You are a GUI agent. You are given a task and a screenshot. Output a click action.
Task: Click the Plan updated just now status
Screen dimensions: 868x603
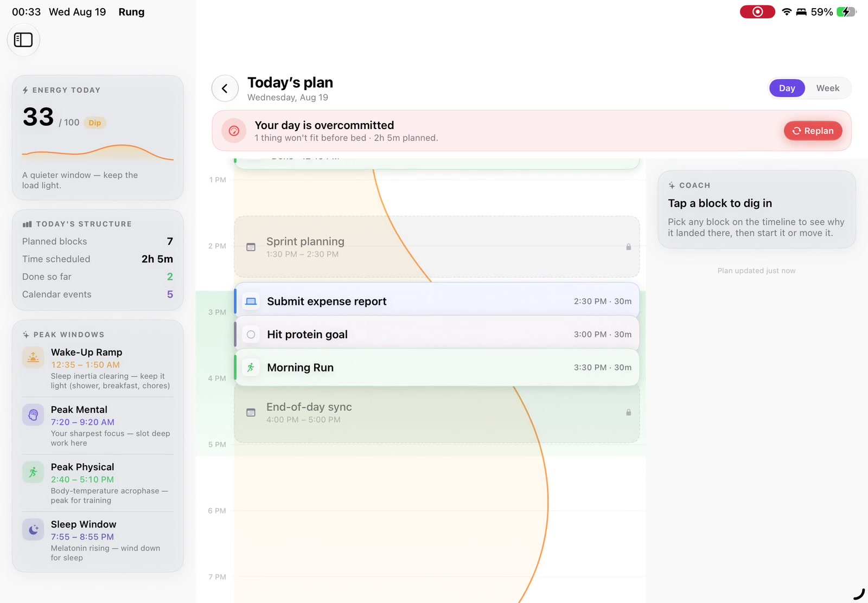(x=756, y=271)
